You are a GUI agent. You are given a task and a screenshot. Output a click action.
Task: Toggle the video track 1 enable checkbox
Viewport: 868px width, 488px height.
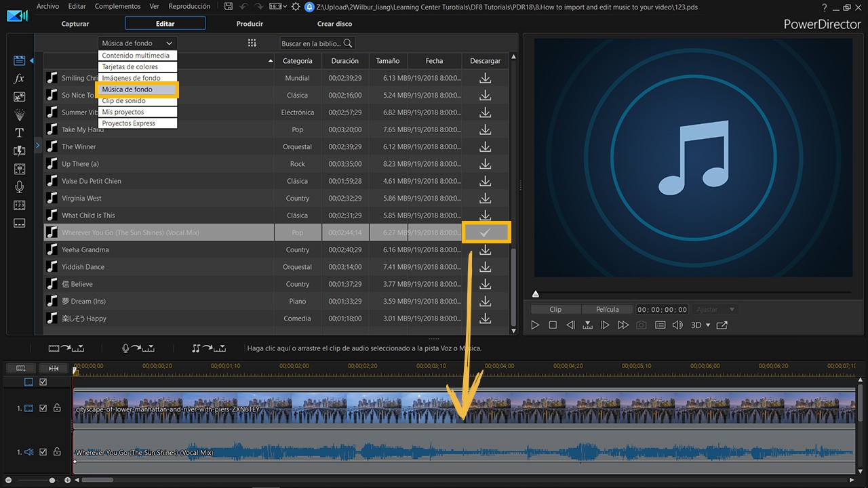[43, 408]
